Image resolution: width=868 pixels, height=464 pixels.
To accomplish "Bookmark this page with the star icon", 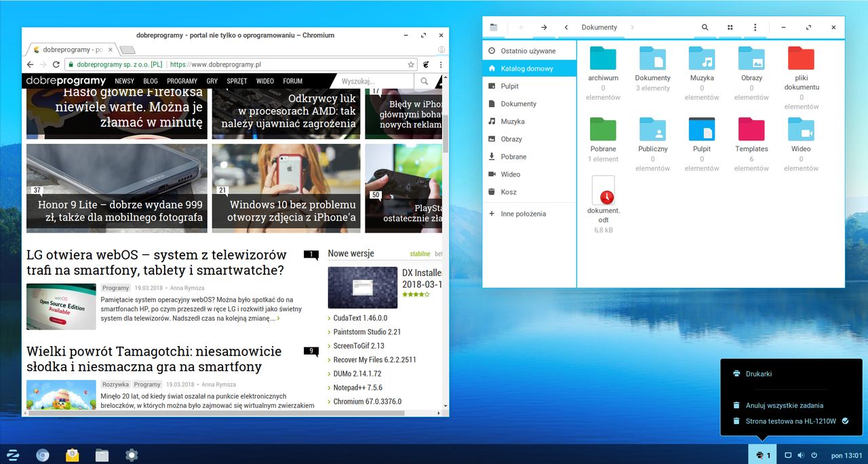I will pos(411,64).
